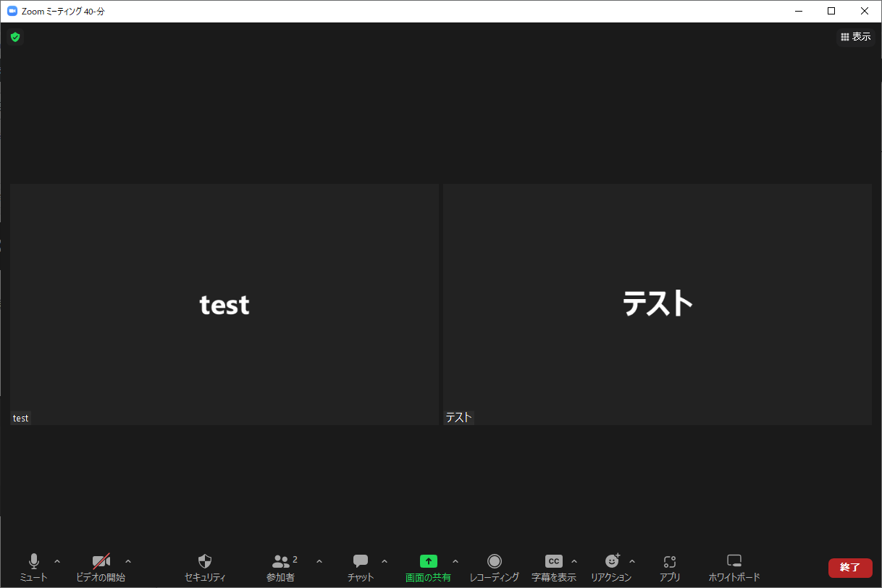Start video (ビデオの開始)
Screen dimensions: 882x588
pos(101,567)
